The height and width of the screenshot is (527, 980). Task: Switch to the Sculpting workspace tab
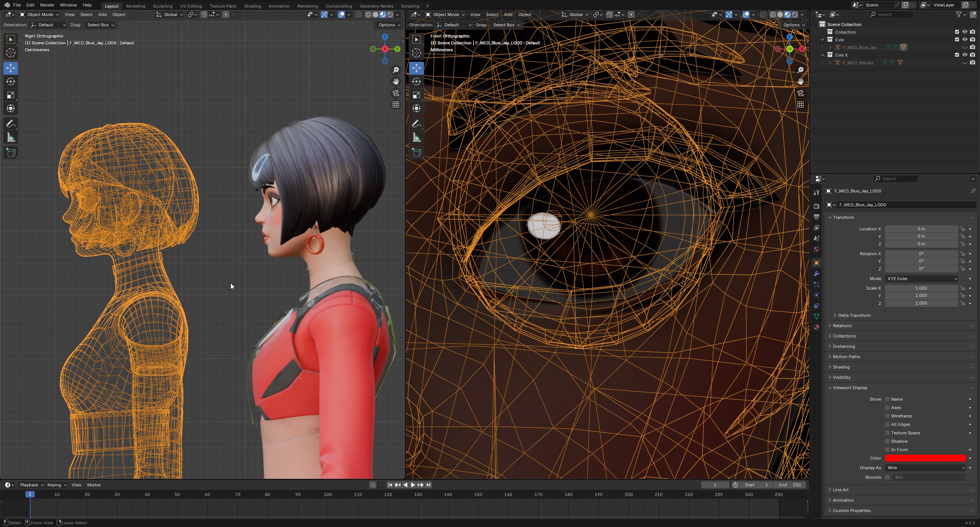(162, 6)
